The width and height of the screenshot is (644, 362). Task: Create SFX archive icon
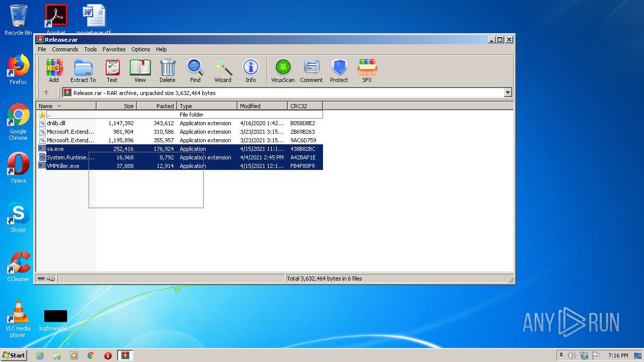click(367, 71)
